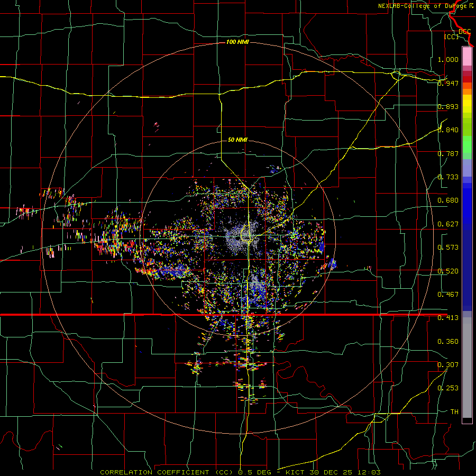Click the [CC] legend unit label
The image size is (476, 476).
coord(451,36)
